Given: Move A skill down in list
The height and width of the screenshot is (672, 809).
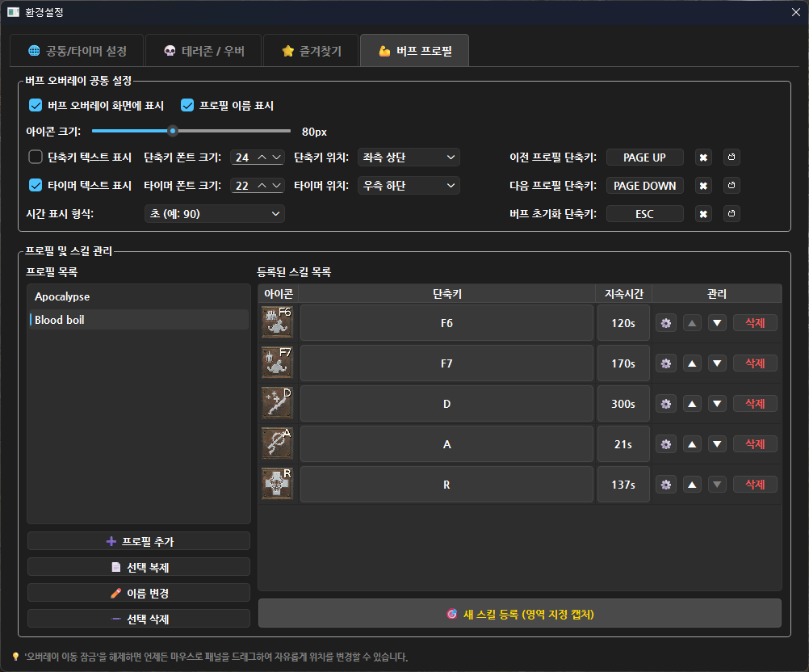Looking at the screenshot, I should 717,444.
